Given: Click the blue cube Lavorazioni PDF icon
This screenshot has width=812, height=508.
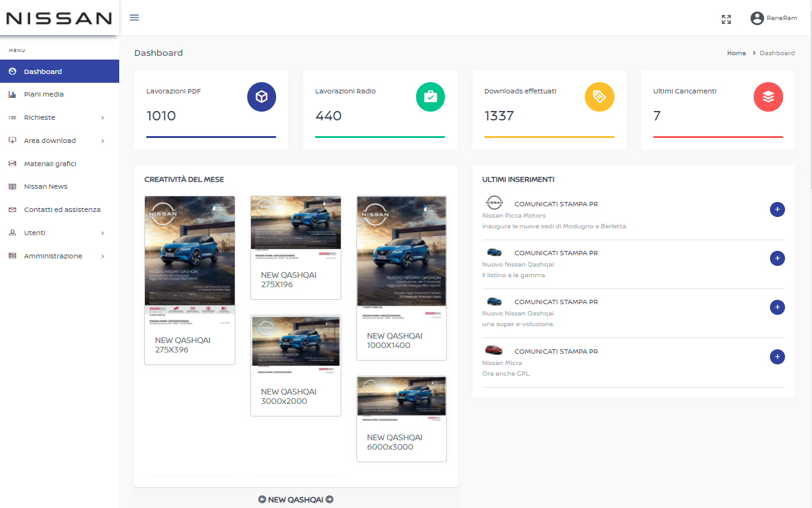Looking at the screenshot, I should 262,97.
